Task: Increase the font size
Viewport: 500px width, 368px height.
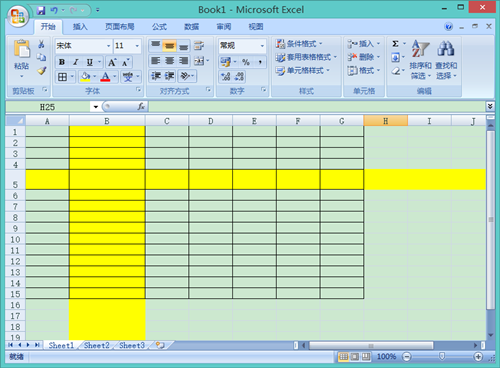Action: [112, 62]
